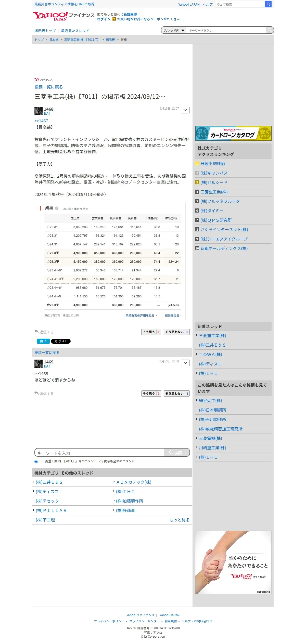306x644 pixels.
Task: Click the X ポスト share button
Action: point(61,341)
